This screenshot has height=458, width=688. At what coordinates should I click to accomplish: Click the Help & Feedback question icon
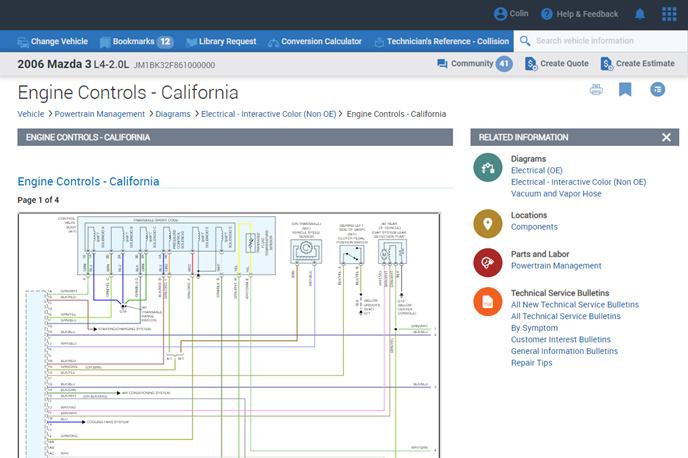click(x=547, y=14)
